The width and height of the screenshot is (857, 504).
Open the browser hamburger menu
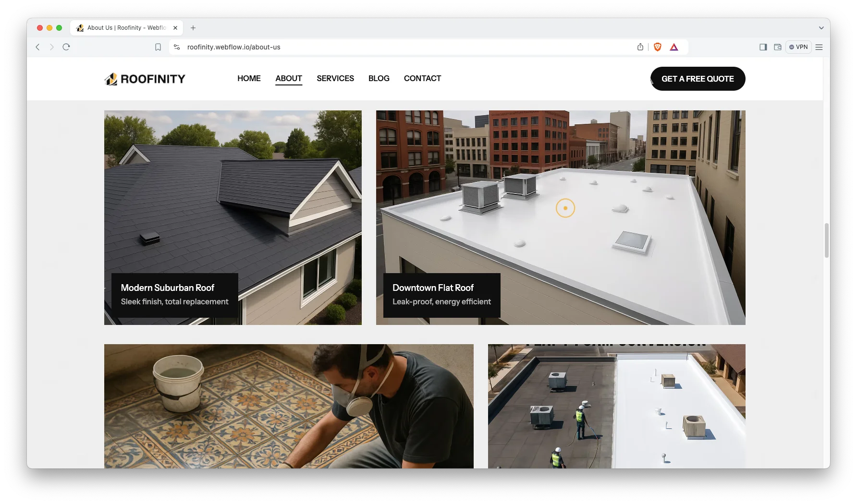pos(819,47)
